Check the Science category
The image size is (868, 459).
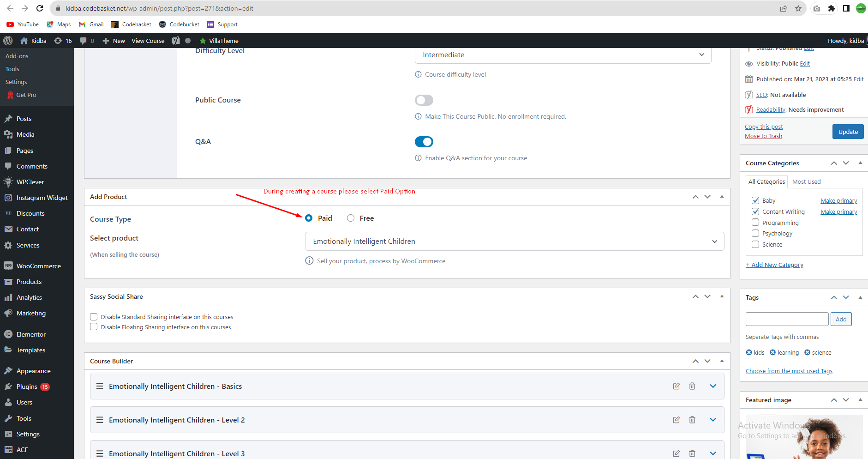point(755,244)
